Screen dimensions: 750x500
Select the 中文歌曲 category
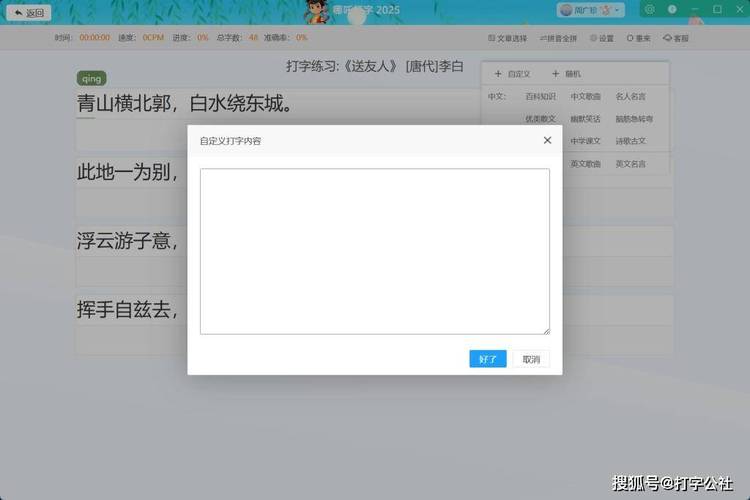tap(585, 97)
